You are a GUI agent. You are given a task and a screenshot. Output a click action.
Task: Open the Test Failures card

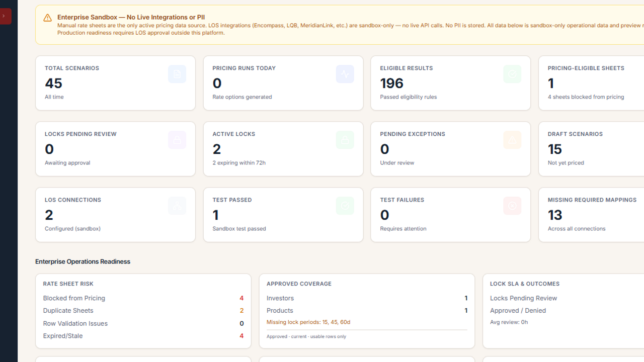coord(451,215)
